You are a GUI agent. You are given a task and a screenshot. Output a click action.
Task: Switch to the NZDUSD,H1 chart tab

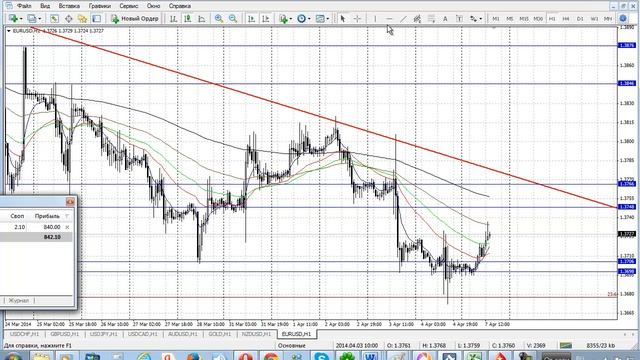(x=256, y=334)
